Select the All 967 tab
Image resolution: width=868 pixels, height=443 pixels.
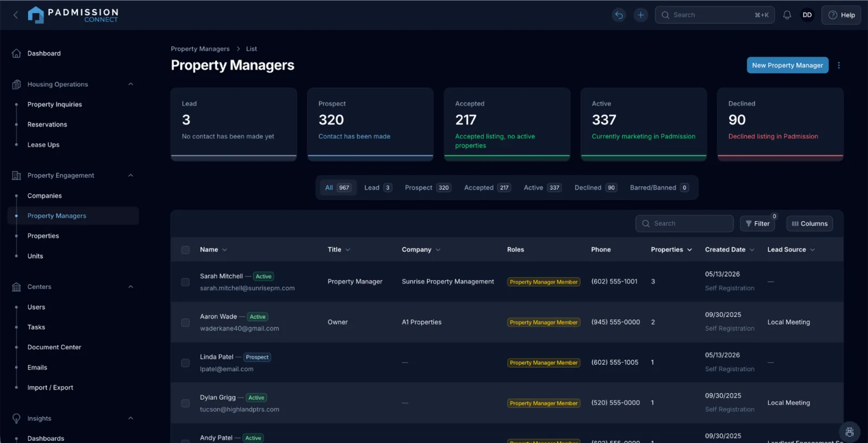(338, 188)
